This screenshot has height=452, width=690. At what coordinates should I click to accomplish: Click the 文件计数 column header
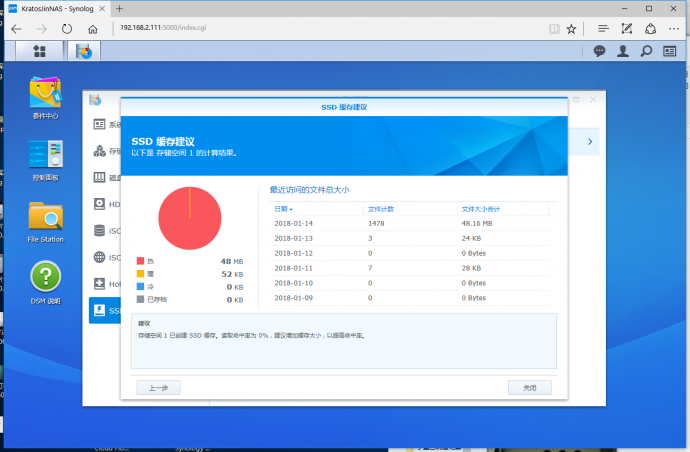(410, 209)
